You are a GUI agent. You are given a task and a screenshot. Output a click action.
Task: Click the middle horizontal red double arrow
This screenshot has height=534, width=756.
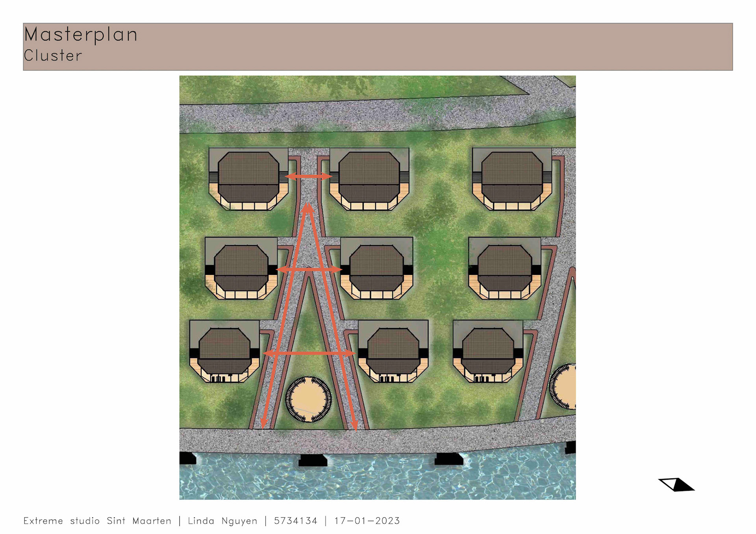click(309, 270)
